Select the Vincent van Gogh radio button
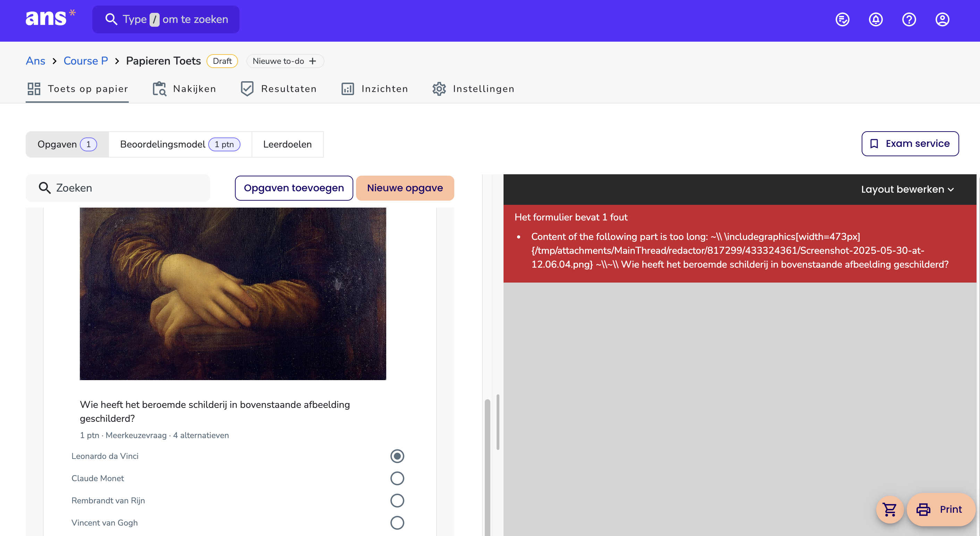This screenshot has height=536, width=980. [397, 523]
